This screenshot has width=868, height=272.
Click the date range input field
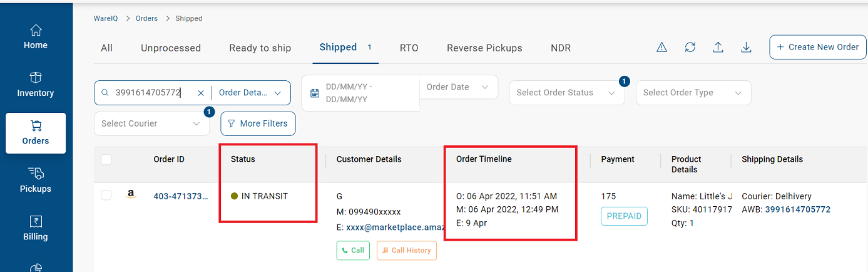coord(360,93)
